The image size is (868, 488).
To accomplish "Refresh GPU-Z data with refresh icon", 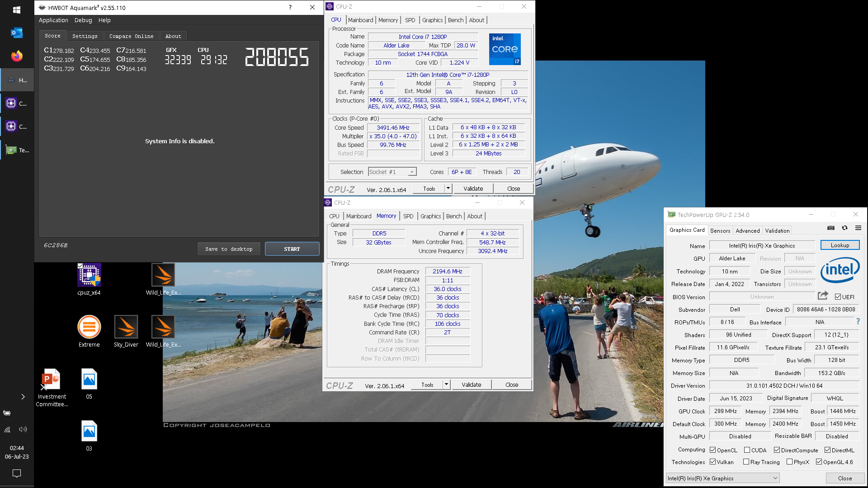I will click(844, 228).
